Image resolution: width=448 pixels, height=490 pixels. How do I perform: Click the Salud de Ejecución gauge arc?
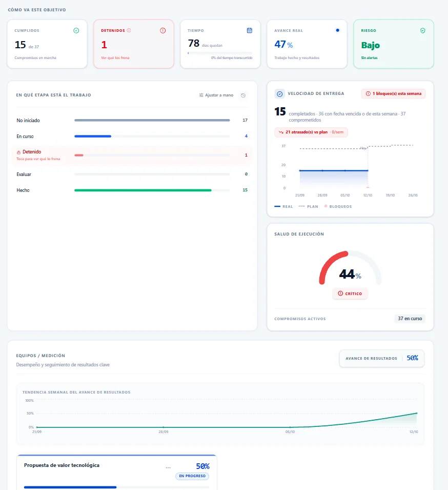[x=350, y=267]
